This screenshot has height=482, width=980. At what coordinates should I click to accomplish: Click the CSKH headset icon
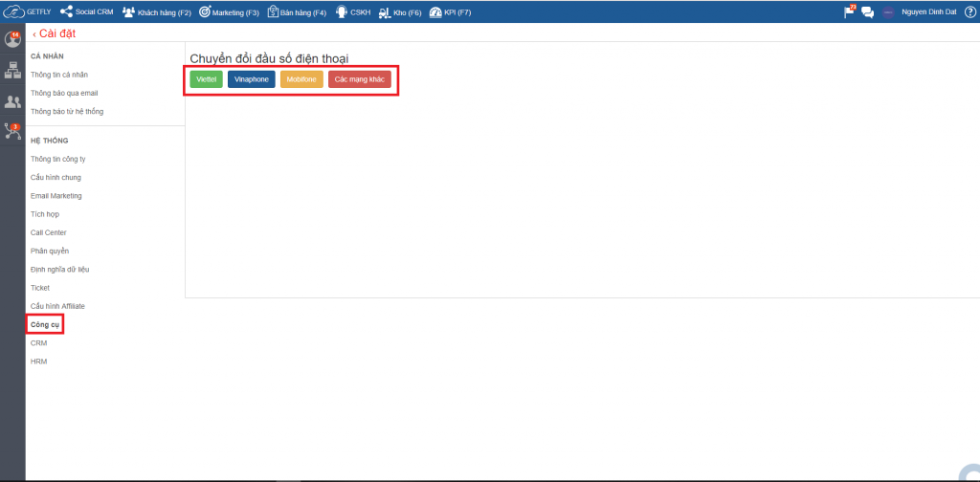(x=342, y=11)
